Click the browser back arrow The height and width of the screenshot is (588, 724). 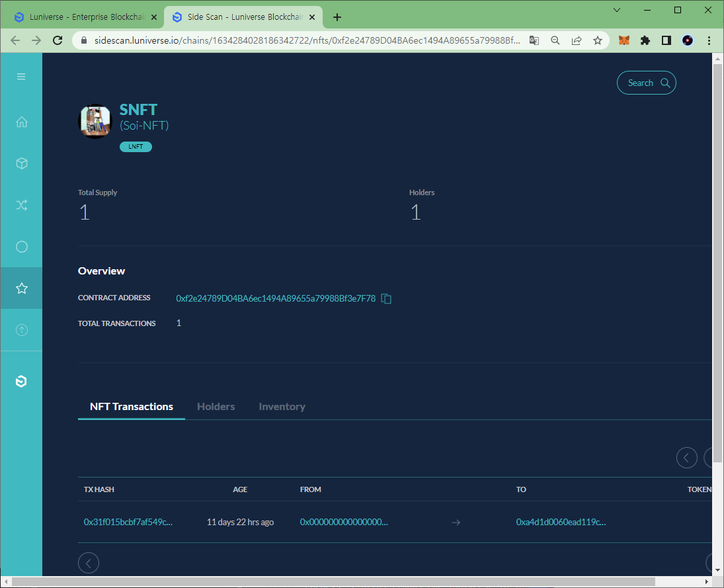pos(15,40)
